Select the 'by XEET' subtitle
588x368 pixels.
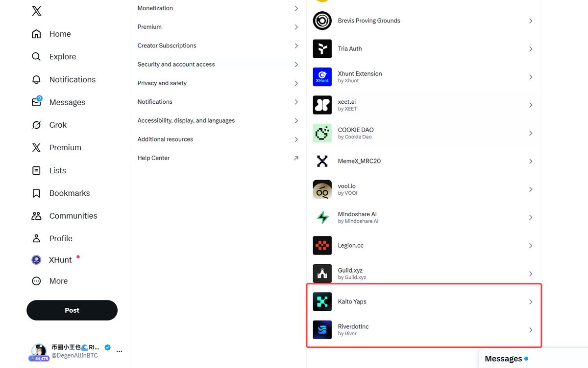coord(347,109)
